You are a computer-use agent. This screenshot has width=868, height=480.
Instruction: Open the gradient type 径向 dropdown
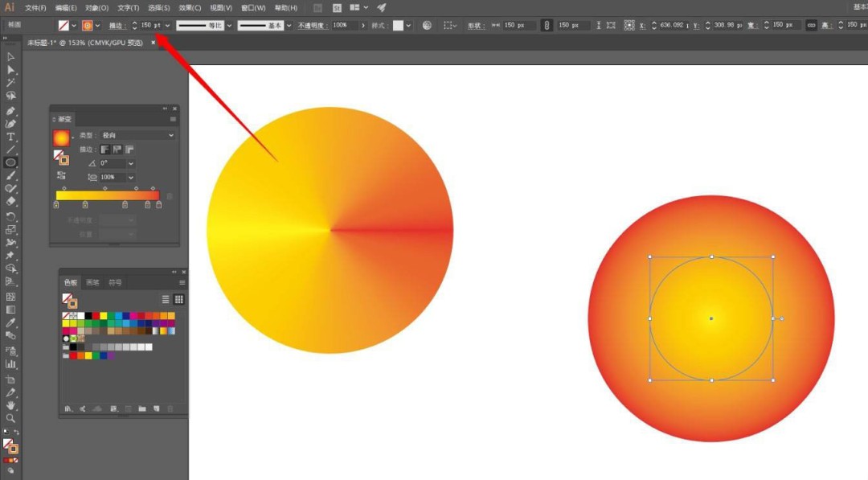click(171, 136)
